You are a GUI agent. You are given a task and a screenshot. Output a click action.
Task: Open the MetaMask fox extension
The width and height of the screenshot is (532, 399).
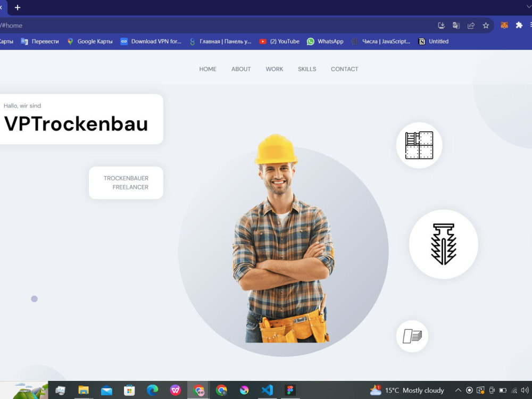[504, 25]
